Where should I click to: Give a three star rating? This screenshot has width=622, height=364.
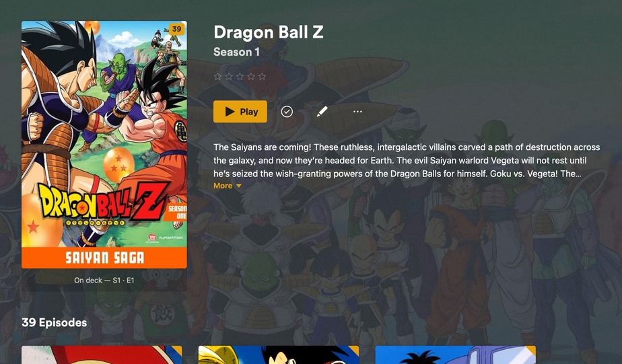[240, 77]
